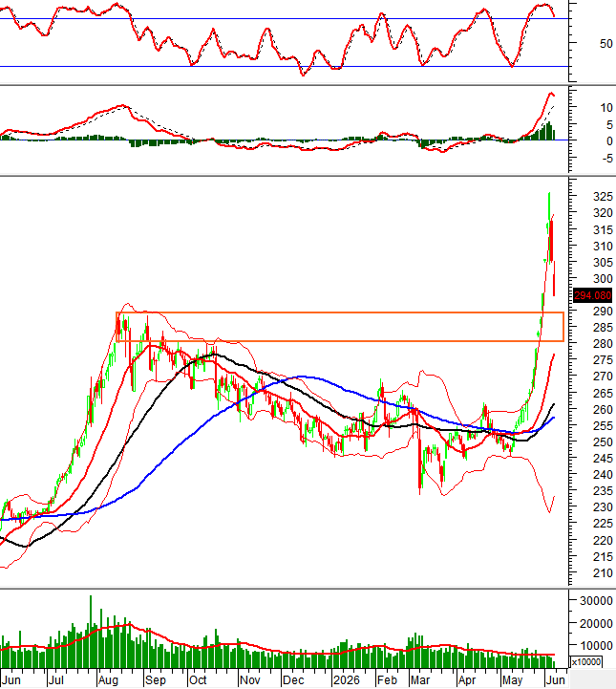Click the x10000 volume multiplier label
Image resolution: width=616 pixels, height=689 pixels.
tap(586, 661)
